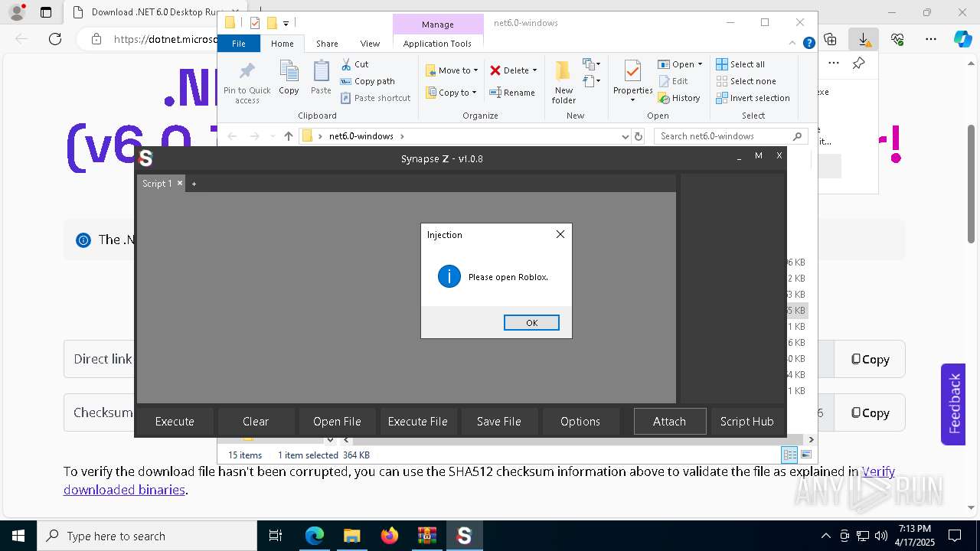Switch to the Share ribbon tab
The image size is (980, 551).
tap(327, 44)
